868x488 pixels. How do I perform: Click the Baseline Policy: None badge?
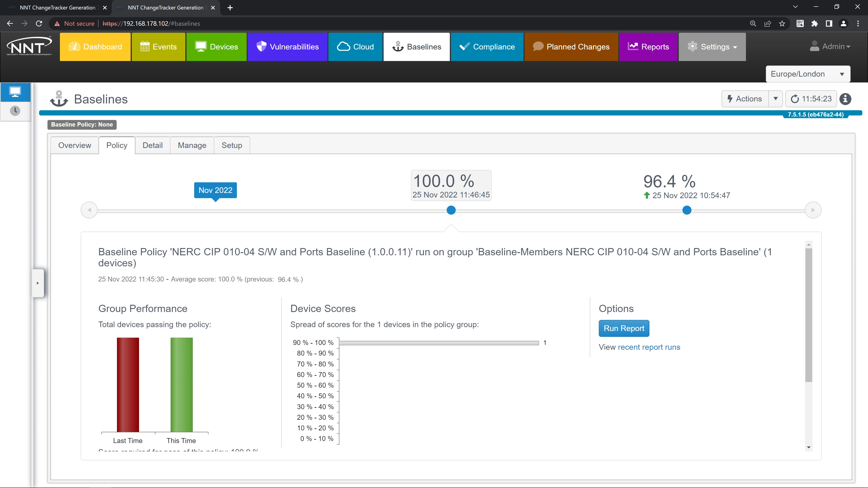(x=82, y=125)
